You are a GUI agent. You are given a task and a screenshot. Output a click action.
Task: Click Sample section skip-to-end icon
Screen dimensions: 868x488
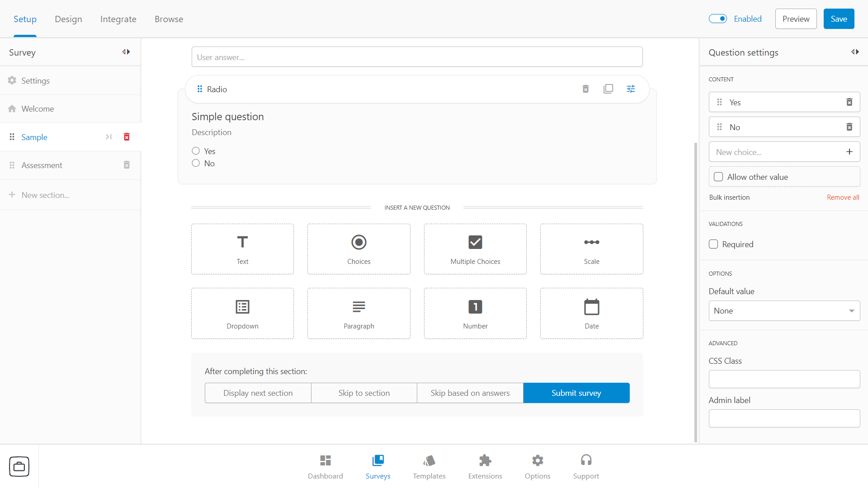[108, 136]
